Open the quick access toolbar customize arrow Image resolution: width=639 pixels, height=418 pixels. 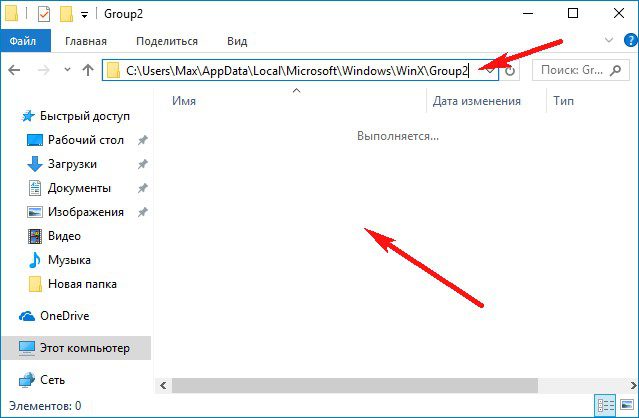pyautogui.click(x=84, y=15)
